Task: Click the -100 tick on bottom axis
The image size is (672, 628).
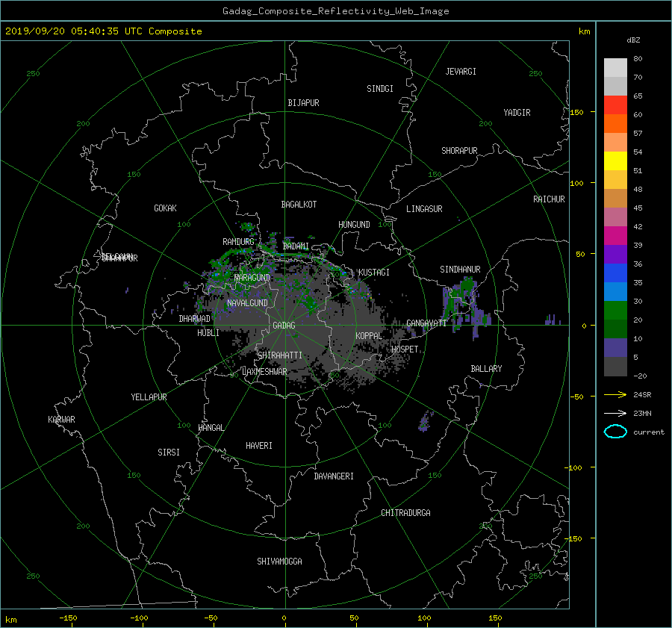Action: pyautogui.click(x=139, y=618)
